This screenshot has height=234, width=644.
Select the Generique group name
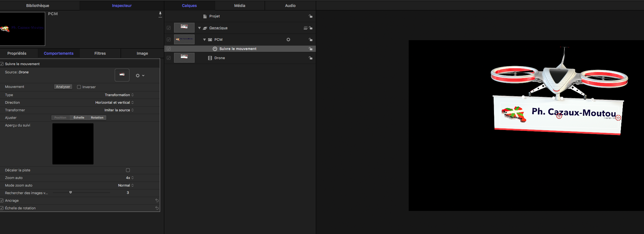218,28
